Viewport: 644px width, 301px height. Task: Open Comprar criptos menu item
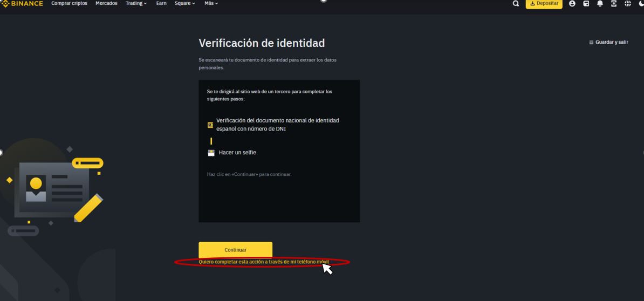(69, 4)
